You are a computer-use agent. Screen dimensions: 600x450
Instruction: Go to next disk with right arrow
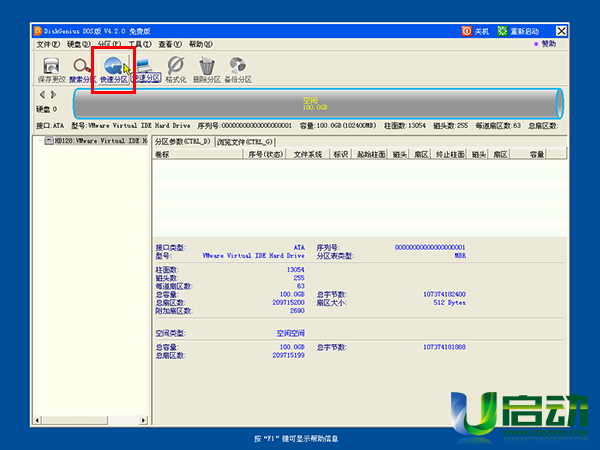tap(54, 95)
